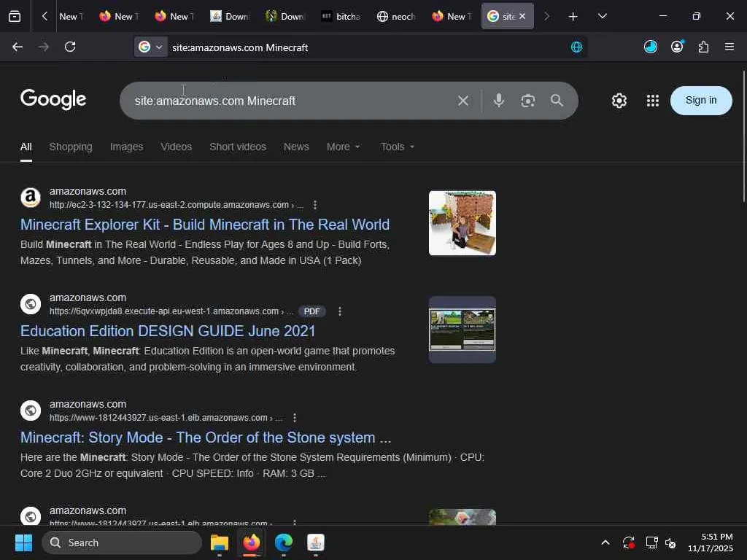
Task: Open the search engine selector dropdown in address bar
Action: pyautogui.click(x=150, y=47)
